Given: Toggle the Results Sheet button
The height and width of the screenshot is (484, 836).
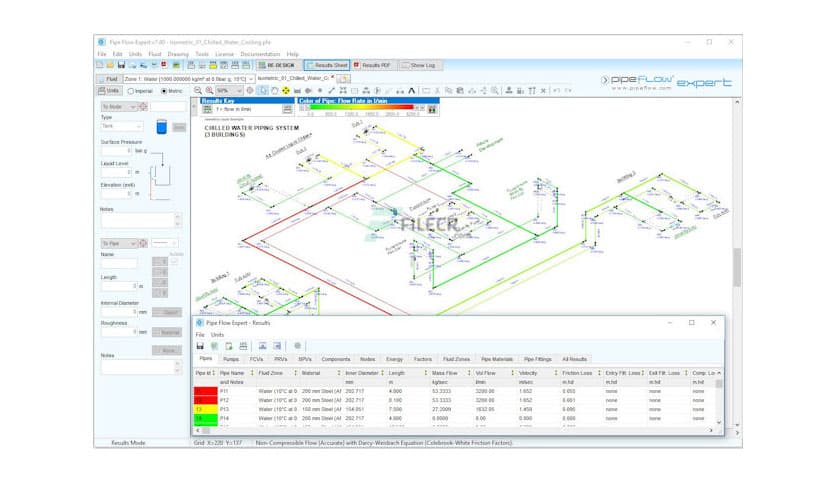Looking at the screenshot, I should coord(325,65).
